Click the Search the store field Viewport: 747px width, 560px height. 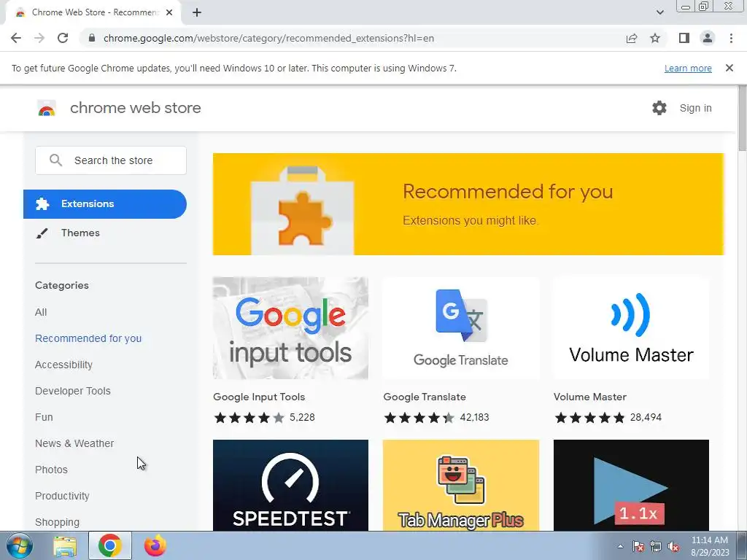(x=111, y=160)
